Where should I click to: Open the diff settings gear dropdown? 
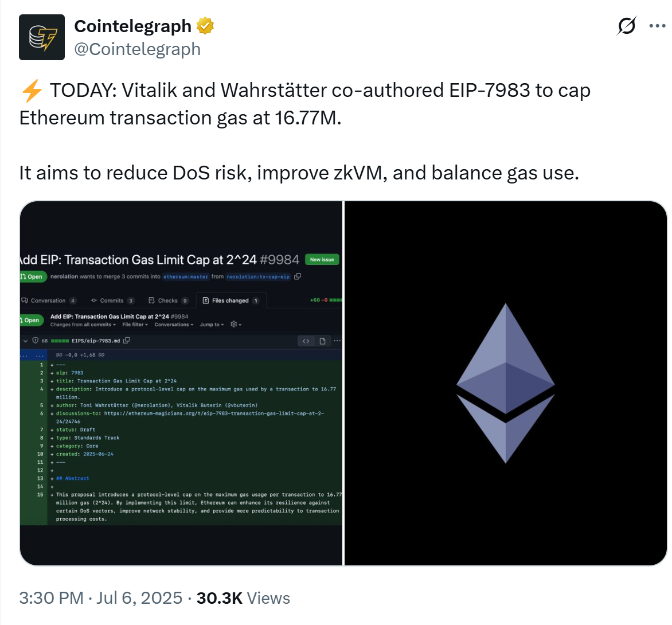236,325
